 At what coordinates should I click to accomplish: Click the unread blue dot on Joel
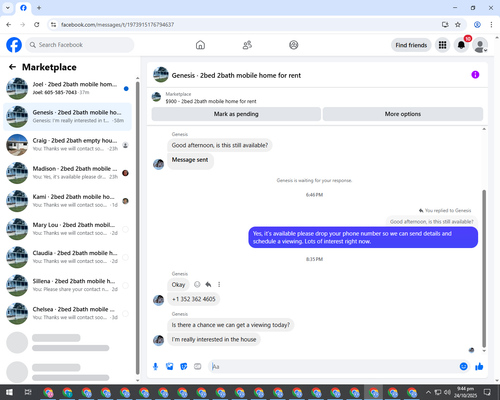pos(126,89)
